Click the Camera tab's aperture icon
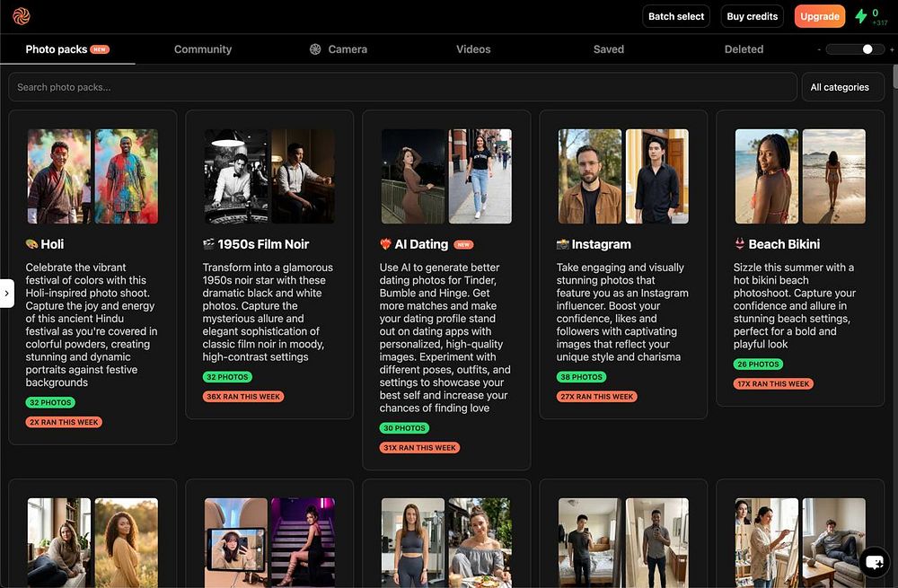The height and width of the screenshot is (588, 898). tap(315, 49)
